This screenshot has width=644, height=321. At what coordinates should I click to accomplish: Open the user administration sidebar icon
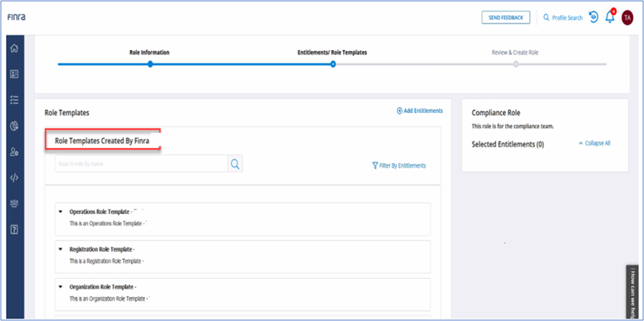click(14, 152)
